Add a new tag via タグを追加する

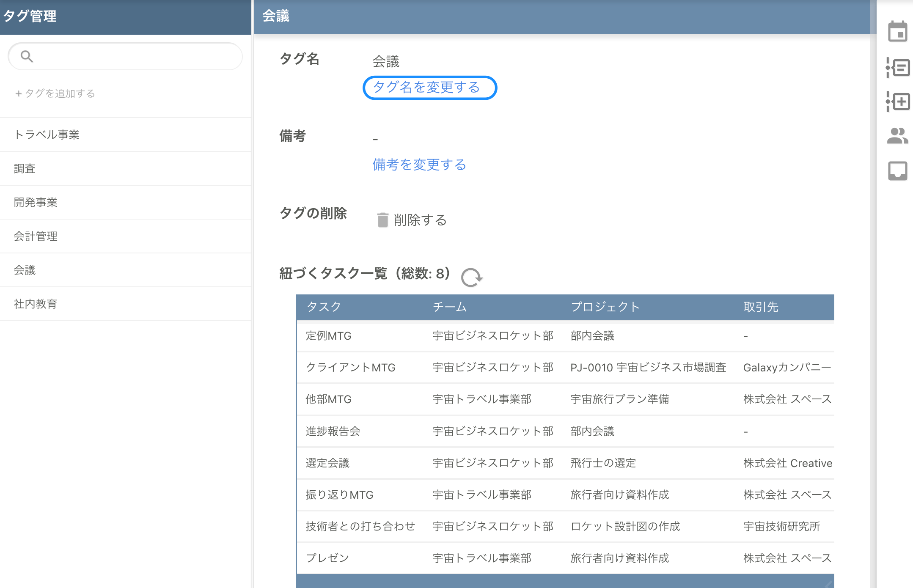pyautogui.click(x=55, y=93)
